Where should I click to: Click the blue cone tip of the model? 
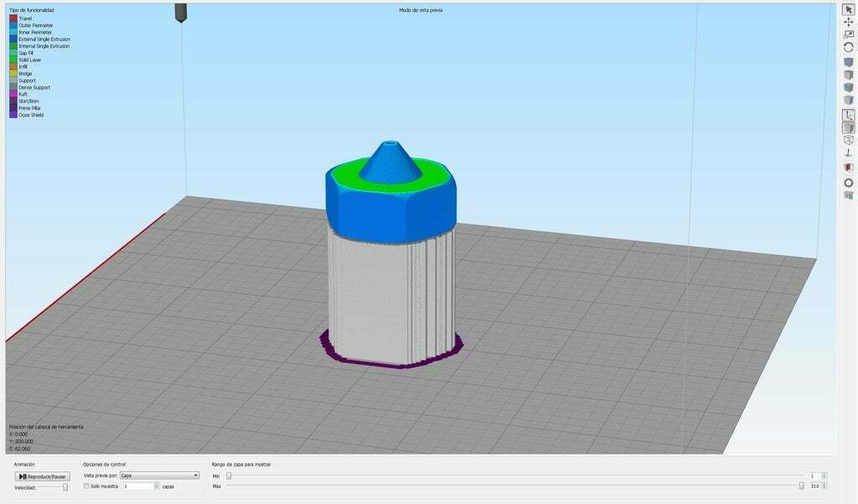pyautogui.click(x=390, y=162)
